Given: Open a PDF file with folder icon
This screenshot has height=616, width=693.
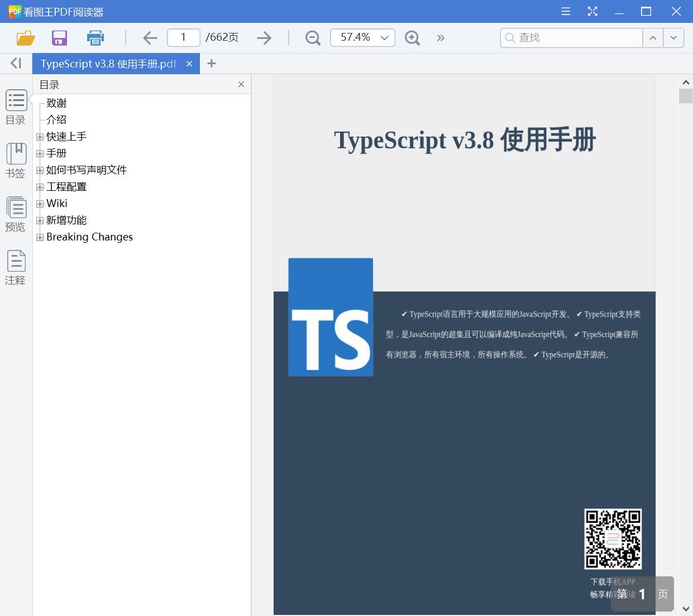Looking at the screenshot, I should (26, 38).
